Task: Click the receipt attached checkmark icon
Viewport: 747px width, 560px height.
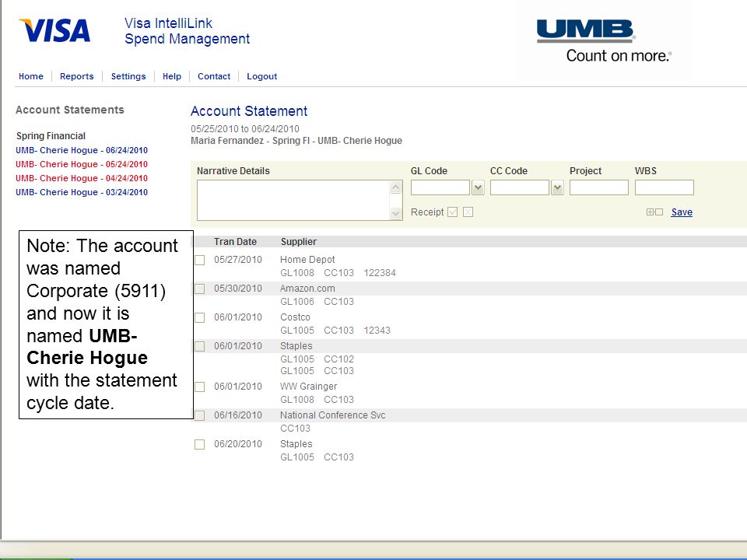Action: coord(453,212)
